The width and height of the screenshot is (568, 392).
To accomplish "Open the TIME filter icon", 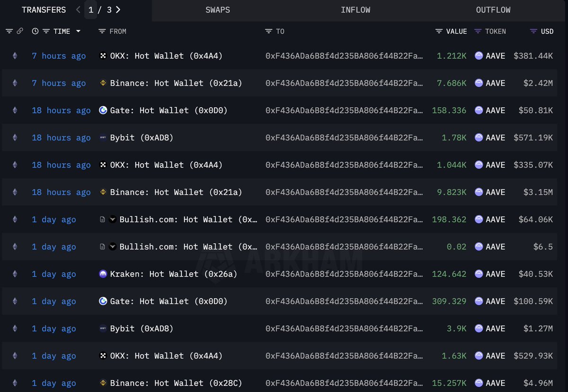I will click(46, 31).
